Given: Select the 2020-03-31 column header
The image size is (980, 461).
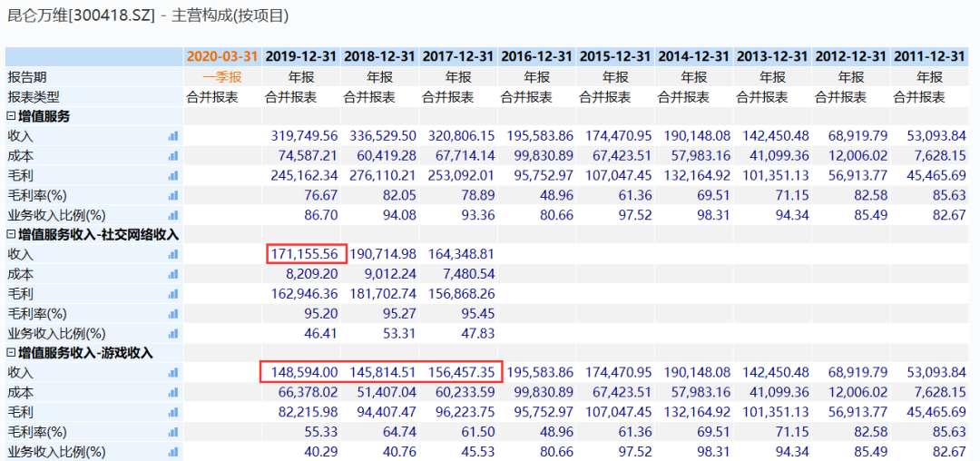Looking at the screenshot, I should pos(222,57).
